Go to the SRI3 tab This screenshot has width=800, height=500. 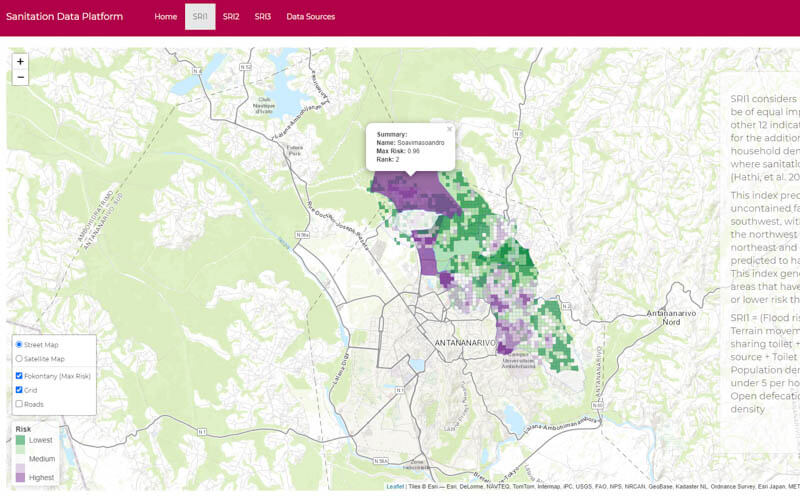pyautogui.click(x=262, y=17)
